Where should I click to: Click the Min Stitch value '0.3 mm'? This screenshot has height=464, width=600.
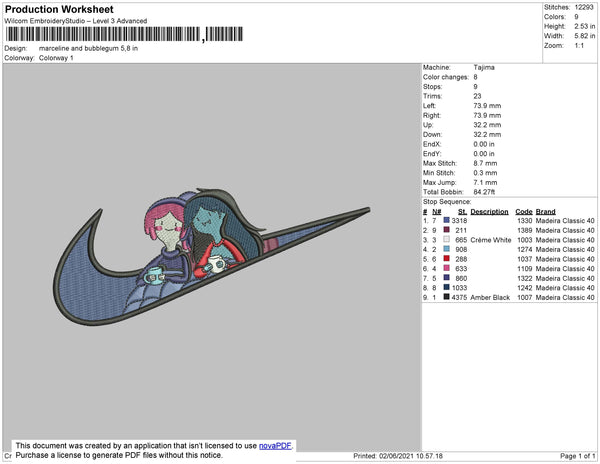coord(486,173)
